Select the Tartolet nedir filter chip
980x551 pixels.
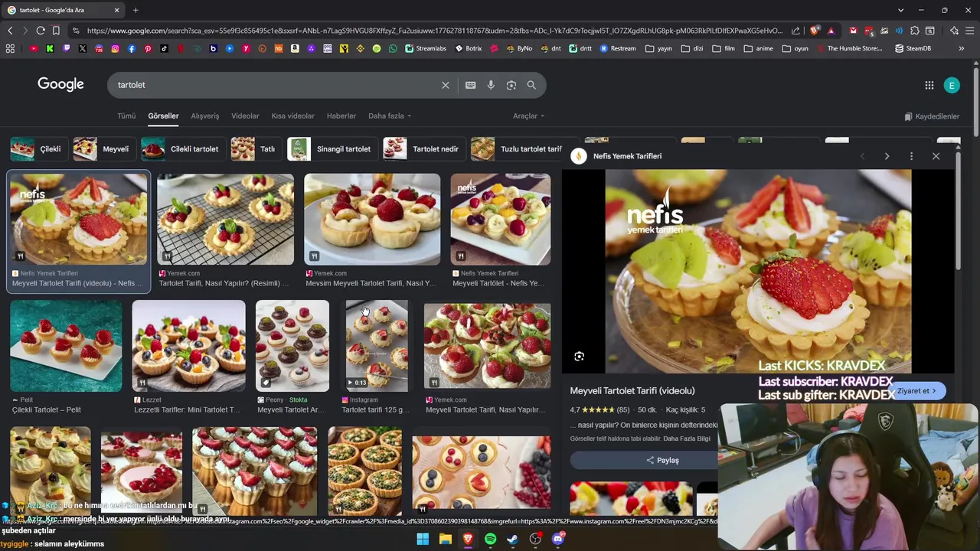pyautogui.click(x=423, y=148)
